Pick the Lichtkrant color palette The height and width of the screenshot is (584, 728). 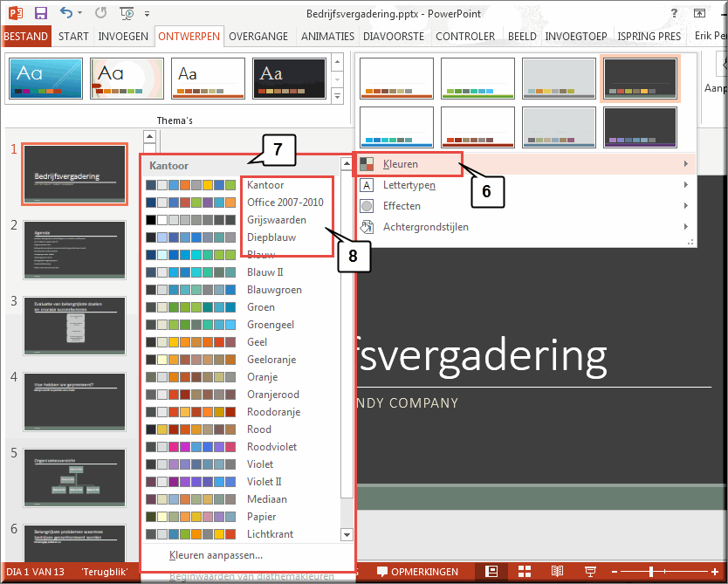point(241,534)
